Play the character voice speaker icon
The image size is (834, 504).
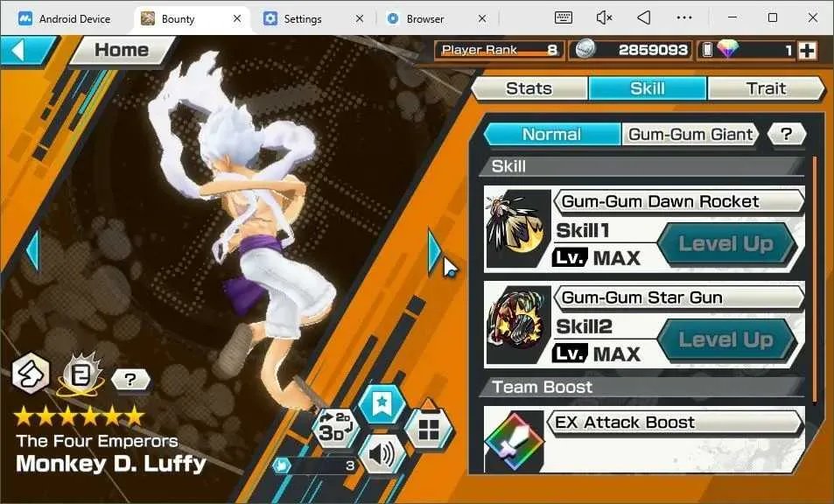tap(382, 454)
